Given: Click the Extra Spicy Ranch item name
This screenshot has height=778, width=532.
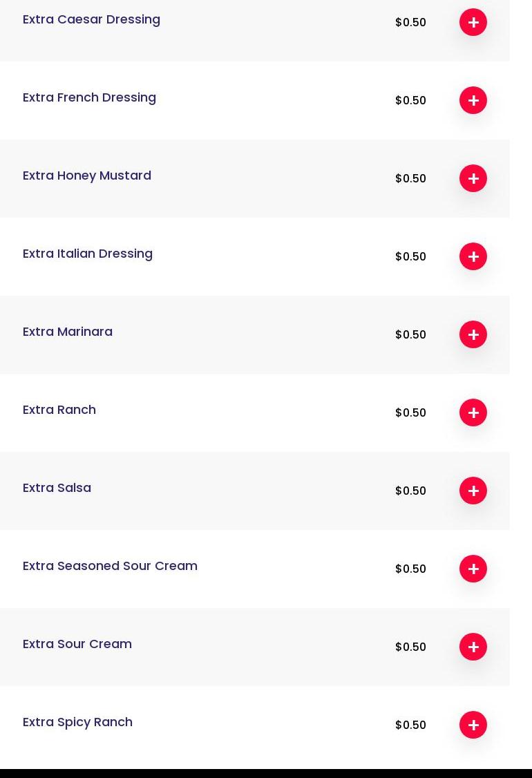Looking at the screenshot, I should [x=77, y=722].
